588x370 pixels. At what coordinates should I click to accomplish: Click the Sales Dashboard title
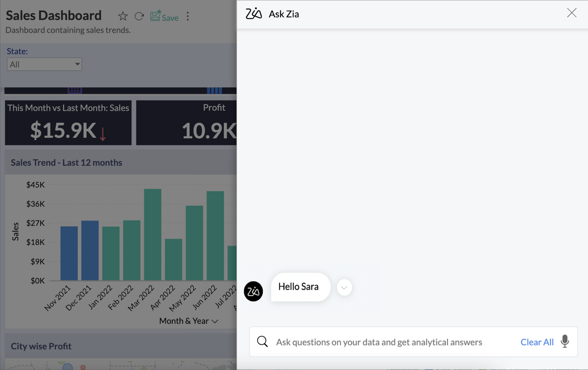tap(53, 15)
